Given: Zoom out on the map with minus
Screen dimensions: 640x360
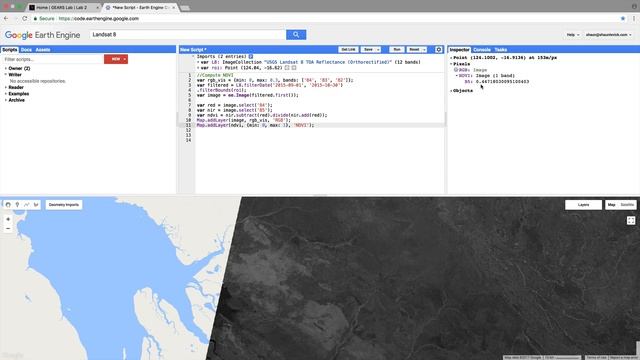Looking at the screenshot, I should click(8, 229).
